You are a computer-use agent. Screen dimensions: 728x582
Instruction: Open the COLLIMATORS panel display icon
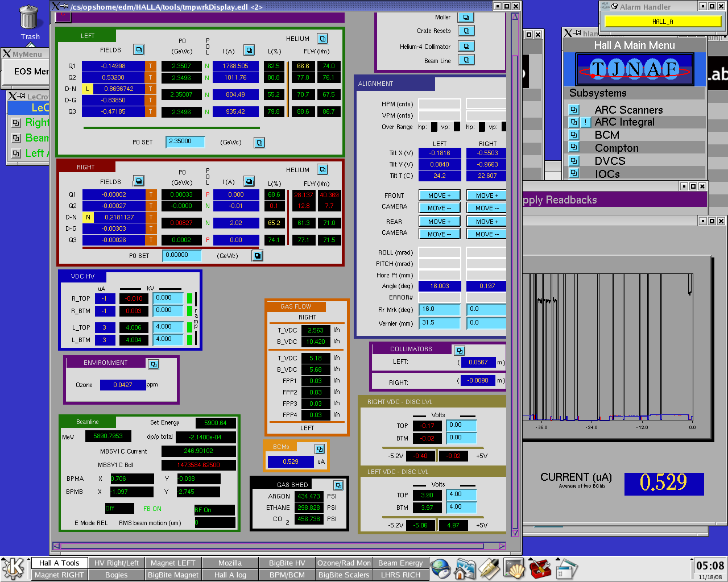click(x=460, y=351)
